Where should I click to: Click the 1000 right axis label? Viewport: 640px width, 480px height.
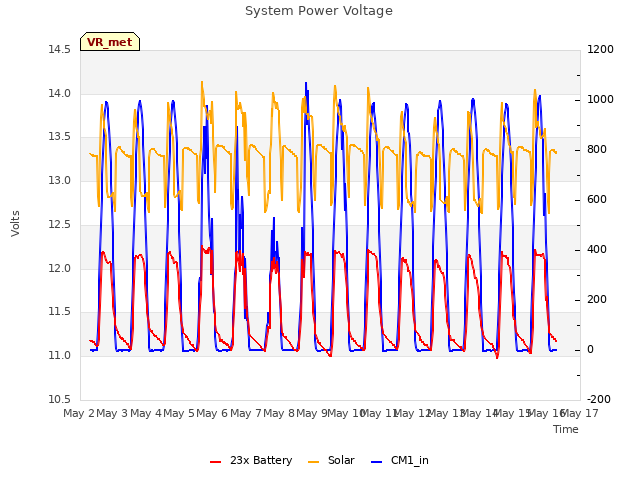tap(600, 100)
